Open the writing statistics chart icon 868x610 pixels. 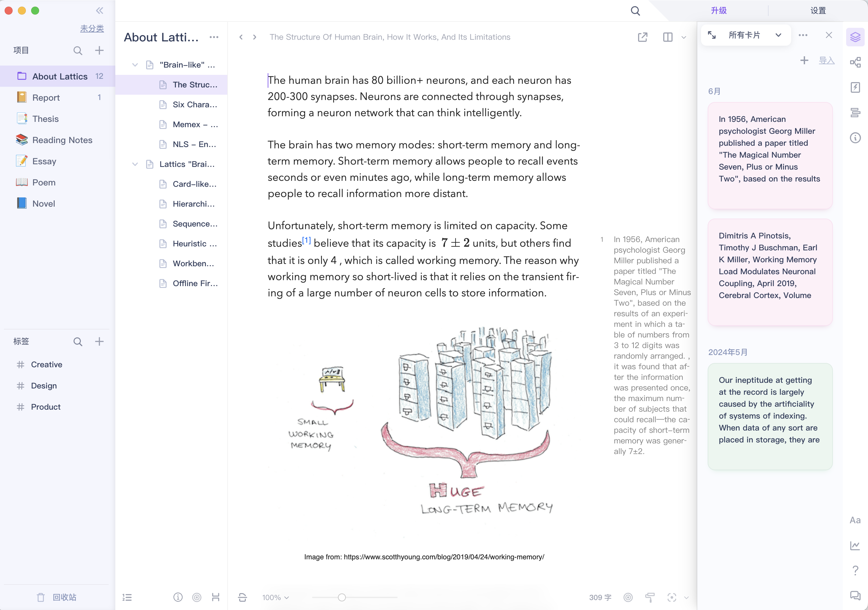(855, 545)
